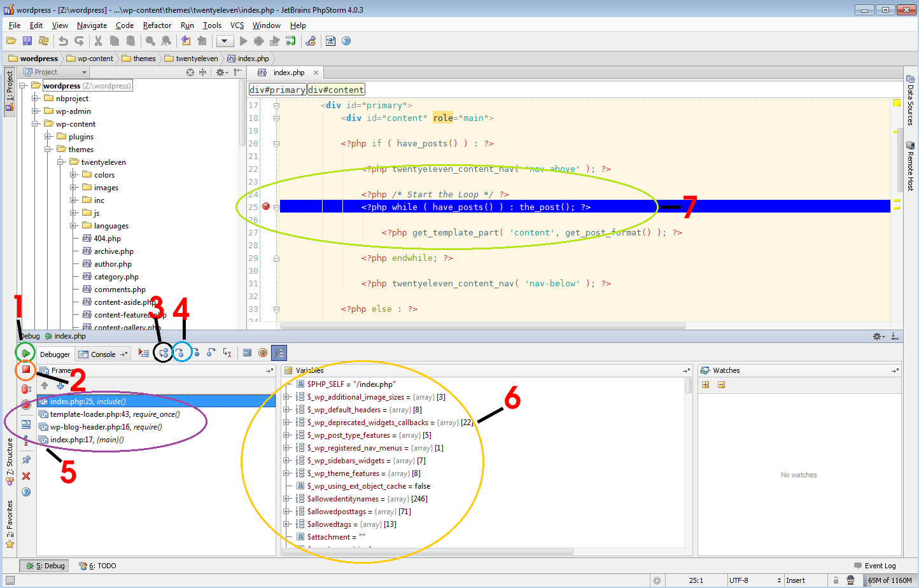Click the Force Step Into icon

pyautogui.click(x=196, y=353)
